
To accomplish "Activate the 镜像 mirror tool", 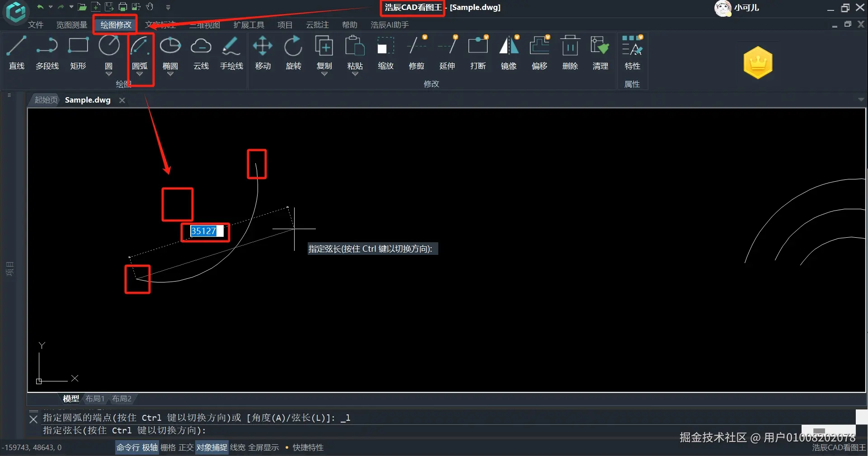I will point(508,53).
